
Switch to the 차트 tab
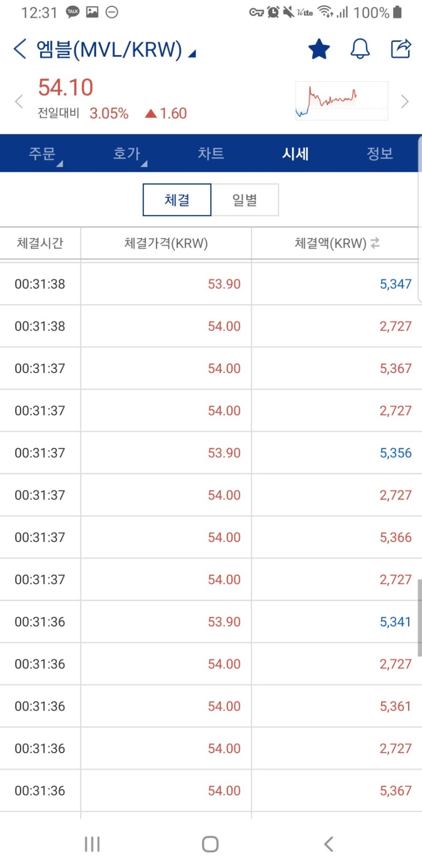point(211,153)
